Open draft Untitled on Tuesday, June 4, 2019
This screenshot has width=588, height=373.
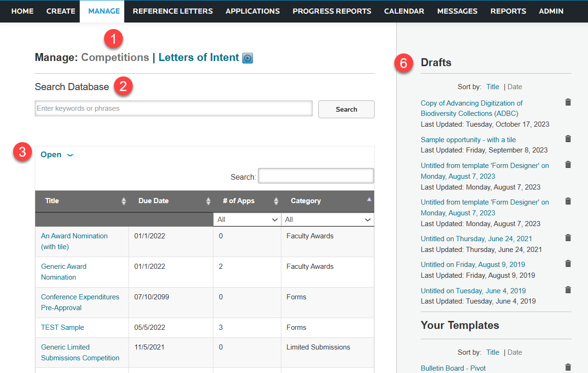coord(473,291)
